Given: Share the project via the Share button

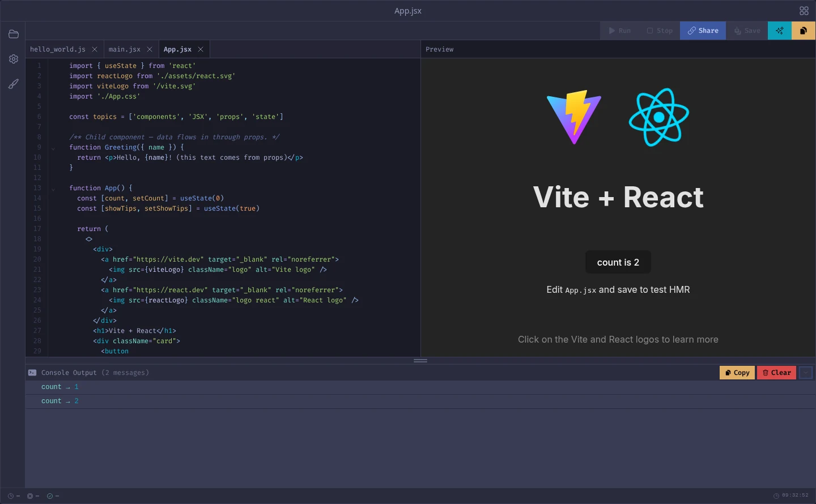Looking at the screenshot, I should (703, 31).
